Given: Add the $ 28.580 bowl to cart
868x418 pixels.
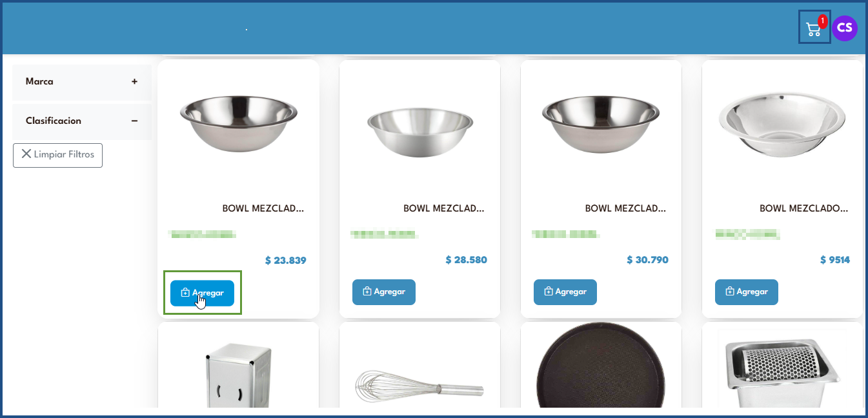Looking at the screenshot, I should click(x=384, y=292).
